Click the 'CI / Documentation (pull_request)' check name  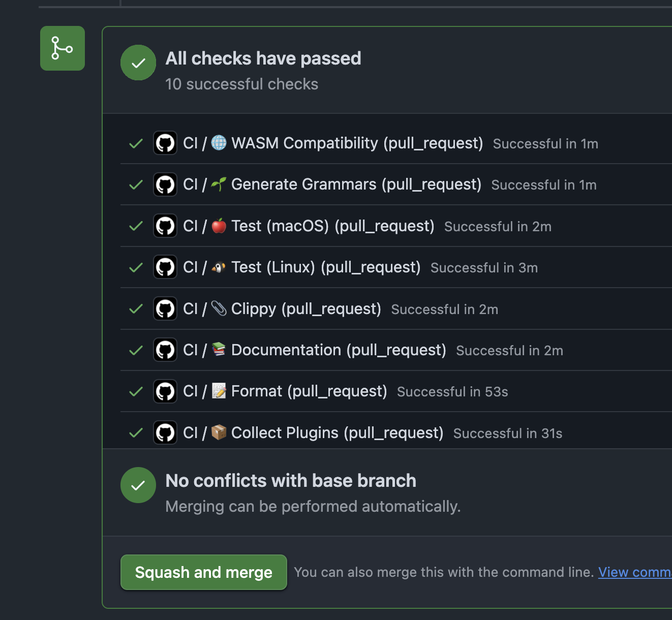pos(315,350)
